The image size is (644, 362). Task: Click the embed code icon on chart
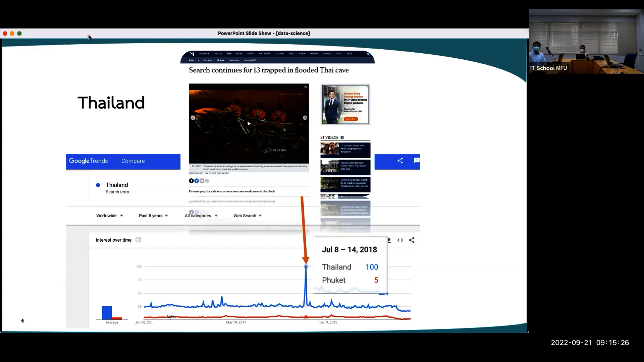pyautogui.click(x=400, y=240)
